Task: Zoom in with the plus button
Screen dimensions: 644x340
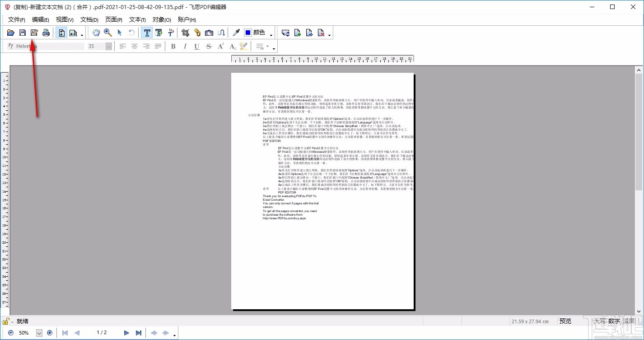Action: point(50,333)
